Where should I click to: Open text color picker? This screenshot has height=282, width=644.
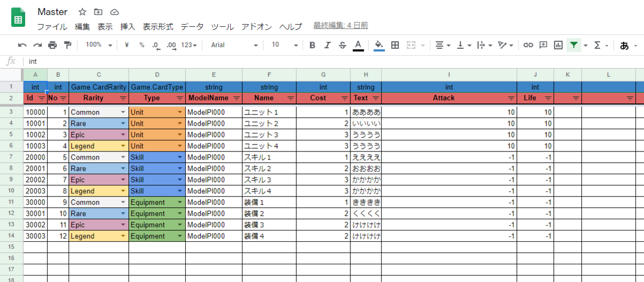358,45
